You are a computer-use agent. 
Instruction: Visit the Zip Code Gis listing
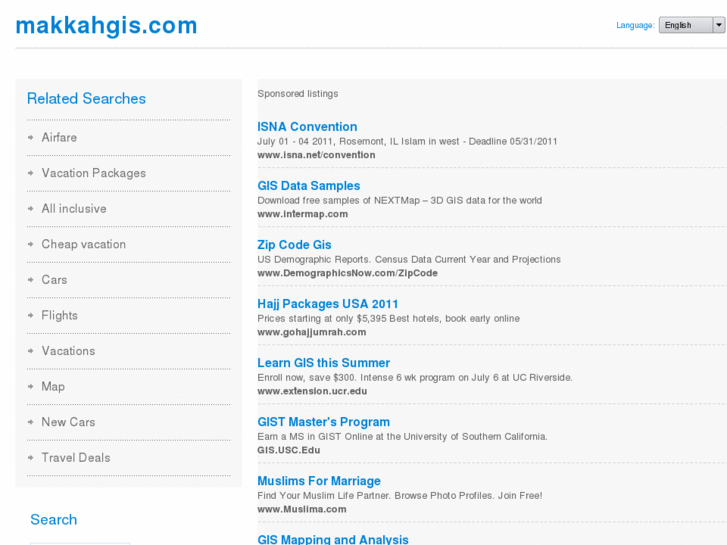point(294,245)
